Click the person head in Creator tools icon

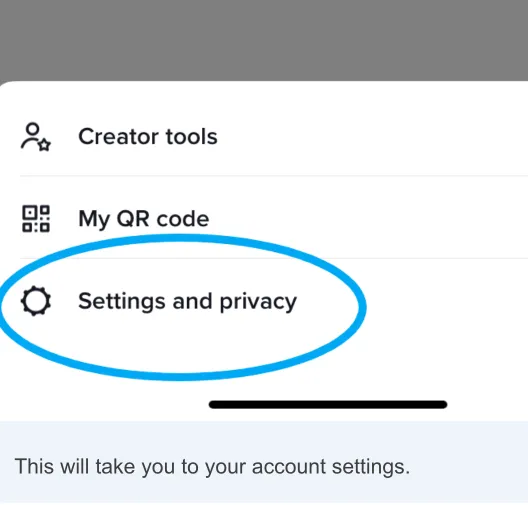[x=33, y=129]
